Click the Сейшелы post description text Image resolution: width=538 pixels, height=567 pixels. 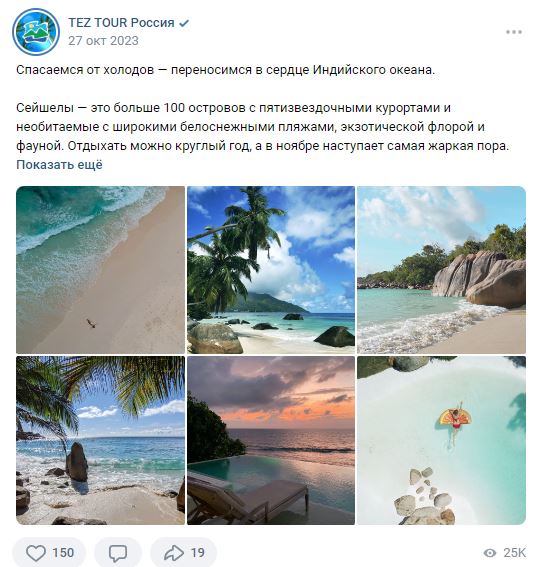(262, 127)
